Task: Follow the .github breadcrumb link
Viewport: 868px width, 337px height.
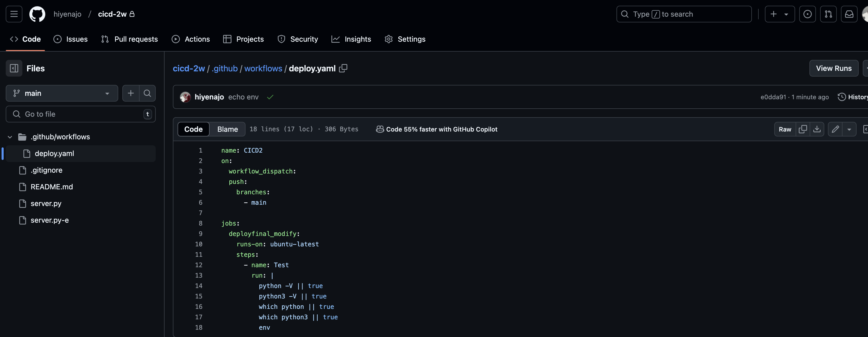Action: click(225, 68)
